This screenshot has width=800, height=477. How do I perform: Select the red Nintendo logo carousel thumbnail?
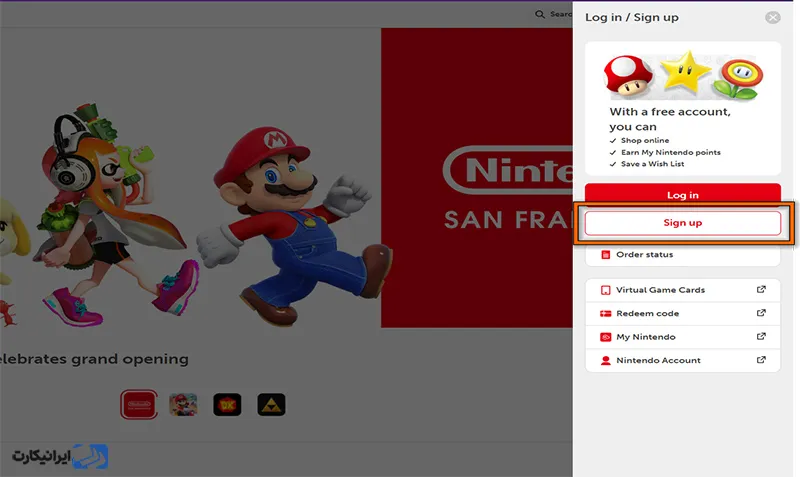[140, 404]
